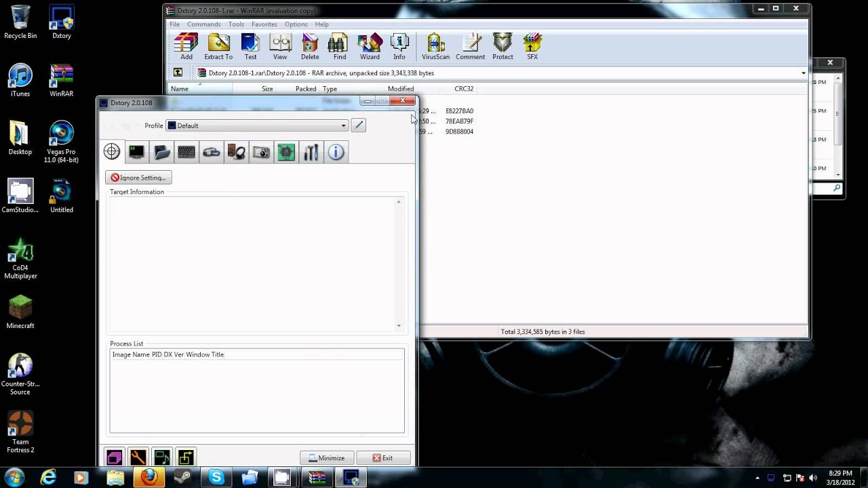
Task: Open the Commands menu in WinRAR
Action: tap(203, 24)
